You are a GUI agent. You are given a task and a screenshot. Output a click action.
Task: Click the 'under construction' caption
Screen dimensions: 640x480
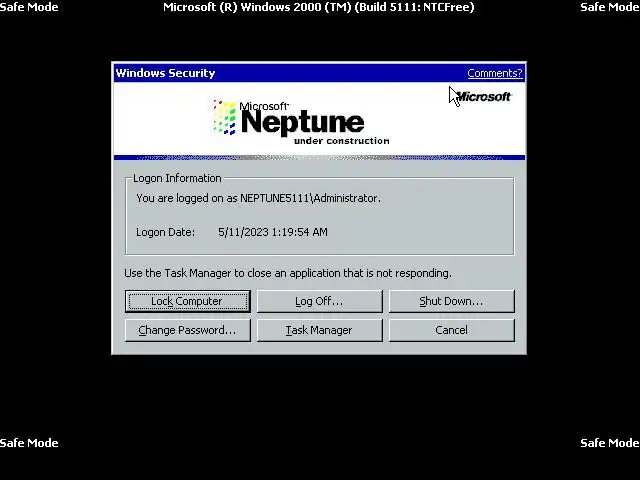(342, 141)
